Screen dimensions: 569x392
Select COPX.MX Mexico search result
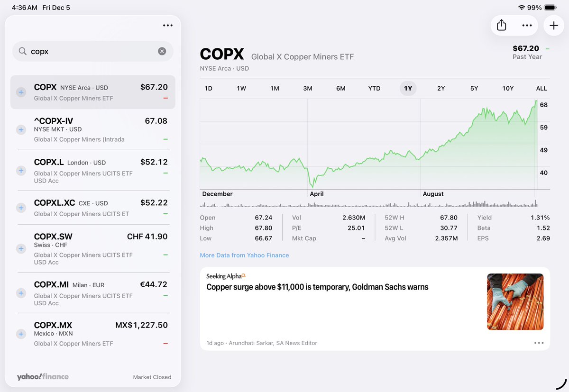click(x=93, y=334)
